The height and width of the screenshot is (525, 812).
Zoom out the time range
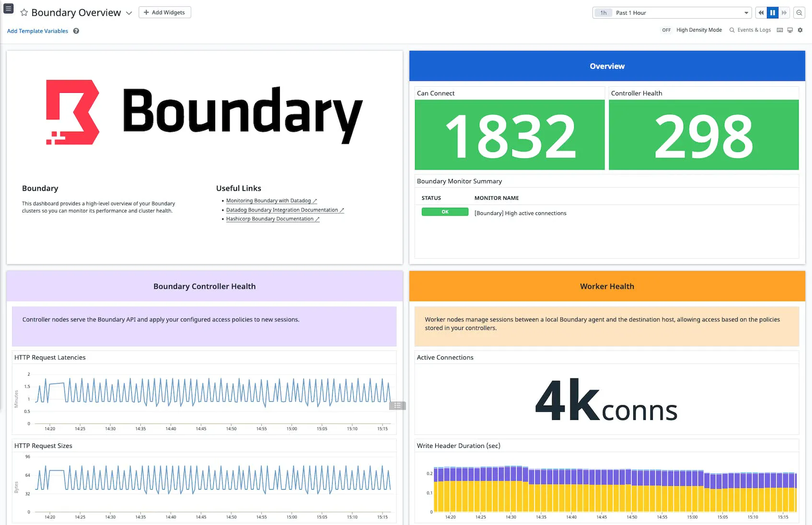coord(799,13)
